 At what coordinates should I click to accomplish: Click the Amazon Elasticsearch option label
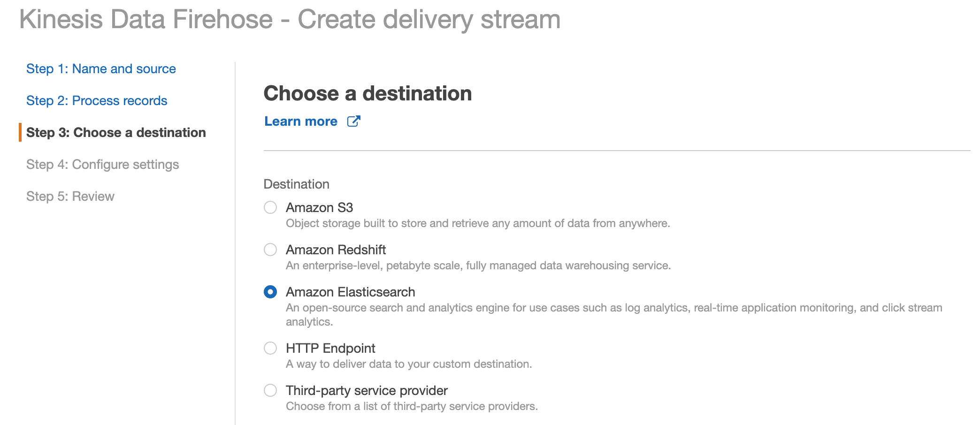point(350,292)
